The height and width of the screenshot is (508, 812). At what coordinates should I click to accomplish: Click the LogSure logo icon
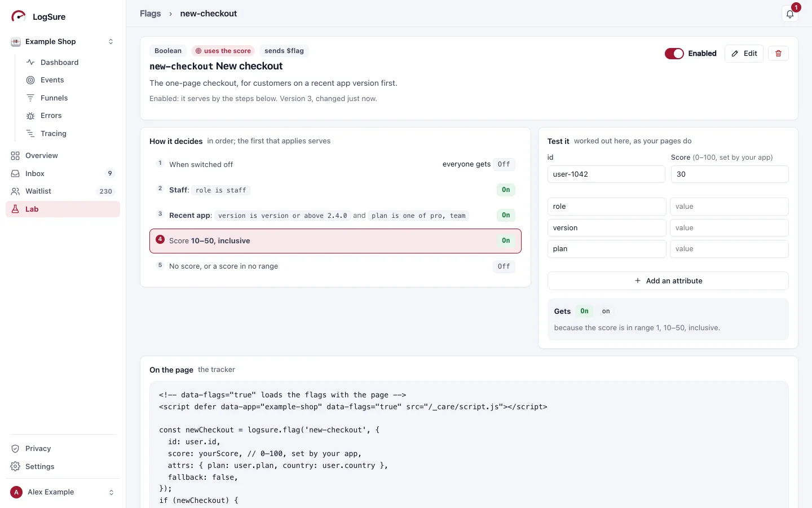pos(19,16)
